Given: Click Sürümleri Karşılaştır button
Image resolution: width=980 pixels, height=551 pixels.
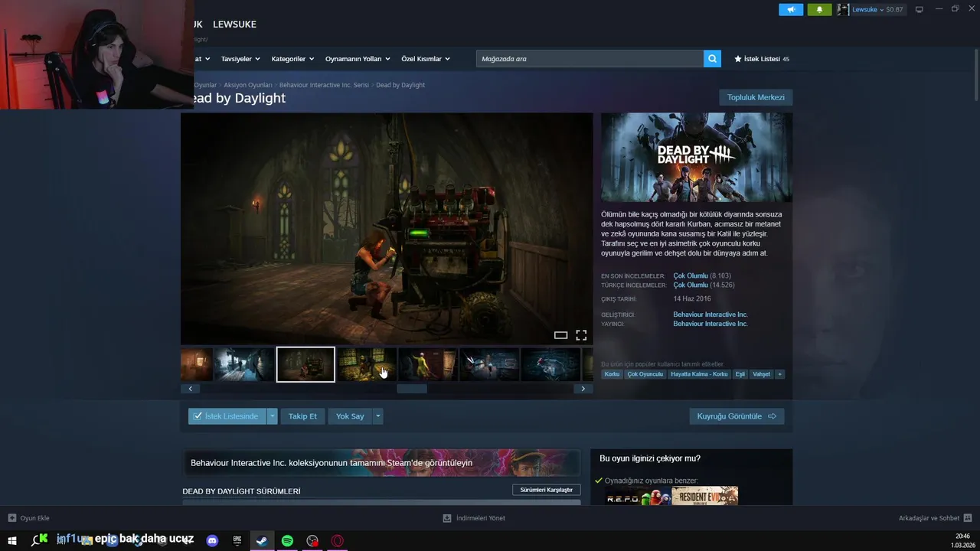Looking at the screenshot, I should coord(547,490).
